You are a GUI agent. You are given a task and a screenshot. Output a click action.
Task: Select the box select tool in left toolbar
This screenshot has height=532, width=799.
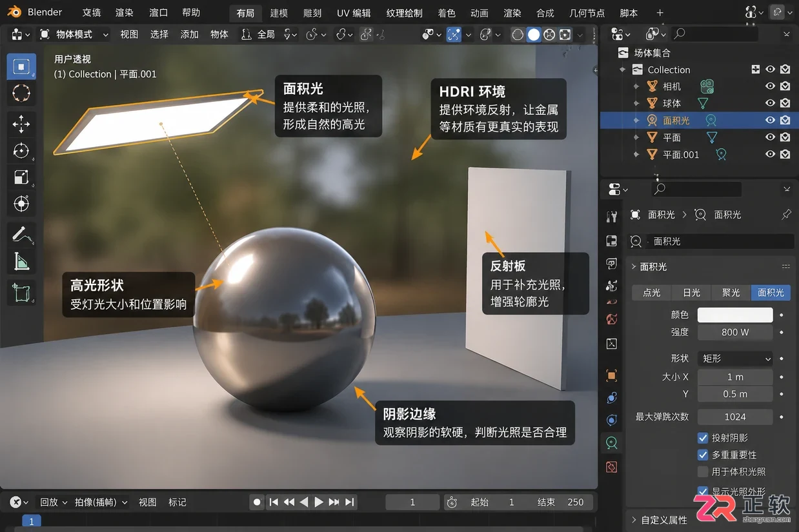(x=21, y=67)
